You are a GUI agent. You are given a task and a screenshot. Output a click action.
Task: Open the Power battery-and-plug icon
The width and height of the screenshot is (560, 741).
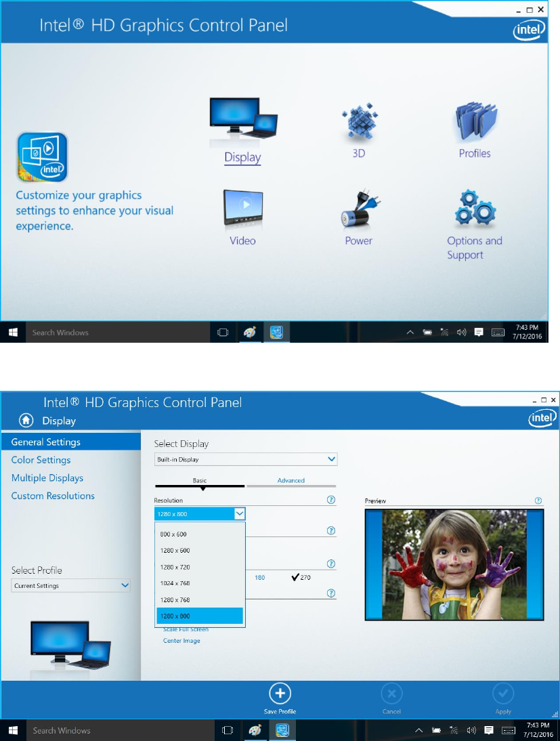[360, 209]
